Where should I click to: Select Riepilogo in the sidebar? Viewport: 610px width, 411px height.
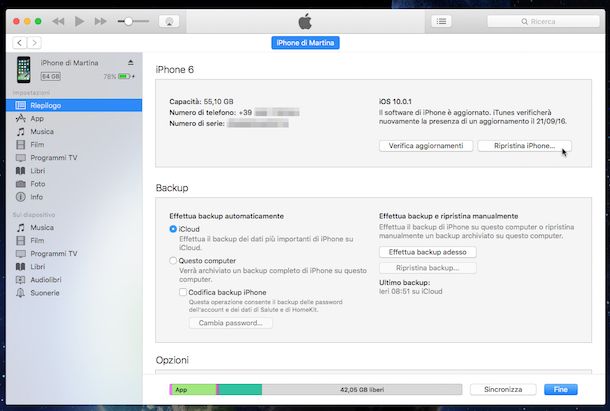coord(74,105)
